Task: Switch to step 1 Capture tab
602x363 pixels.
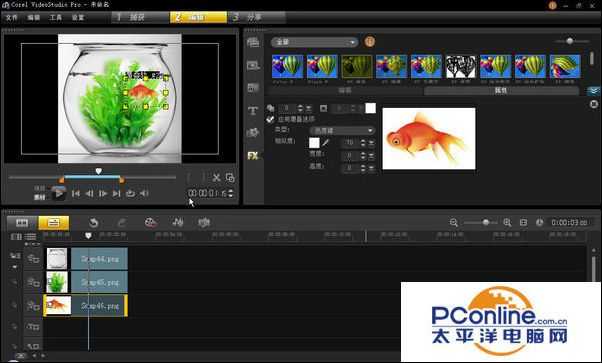Action: click(x=140, y=17)
